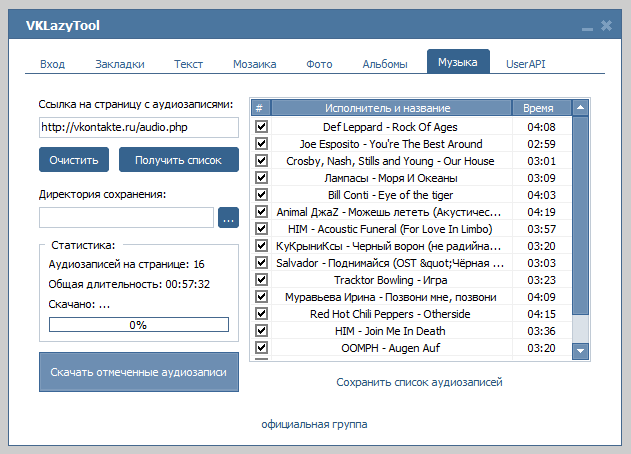Uncheck HIM - Join Me In Death checkbox
631x454 pixels.
coord(262,331)
